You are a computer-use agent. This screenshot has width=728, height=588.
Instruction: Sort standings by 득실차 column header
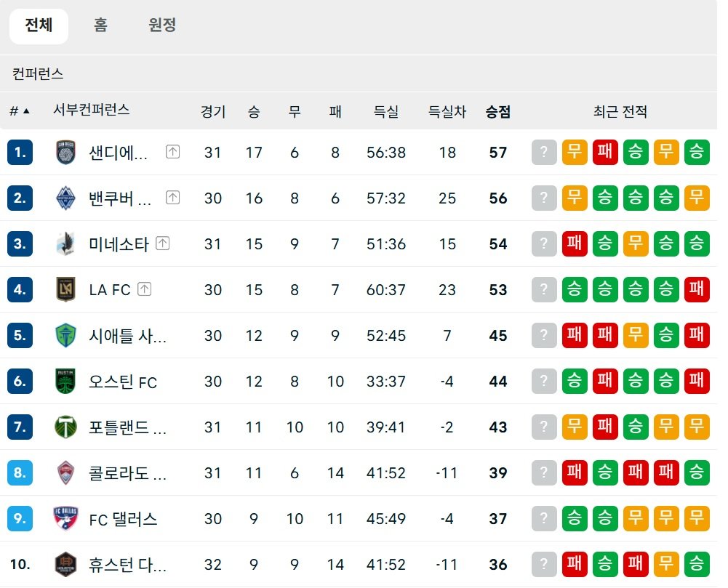coord(447,112)
